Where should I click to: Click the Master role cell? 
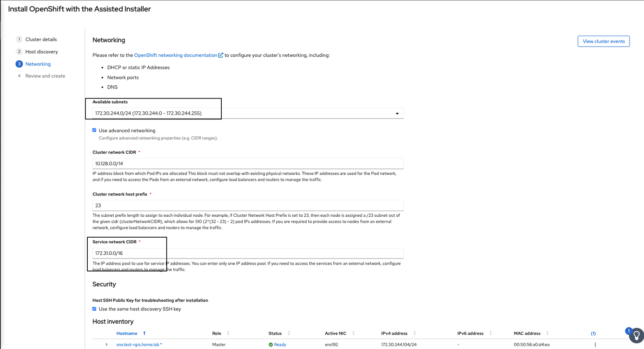[219, 345]
